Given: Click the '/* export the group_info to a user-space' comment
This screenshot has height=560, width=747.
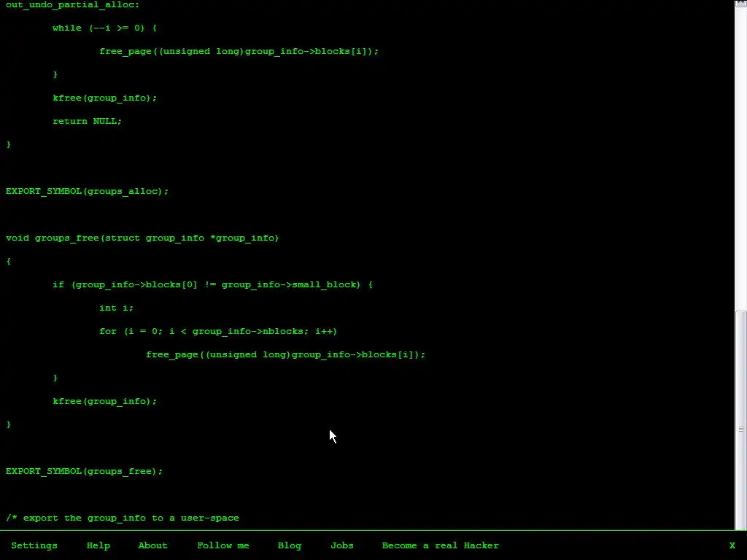Looking at the screenshot, I should pyautogui.click(x=123, y=518).
